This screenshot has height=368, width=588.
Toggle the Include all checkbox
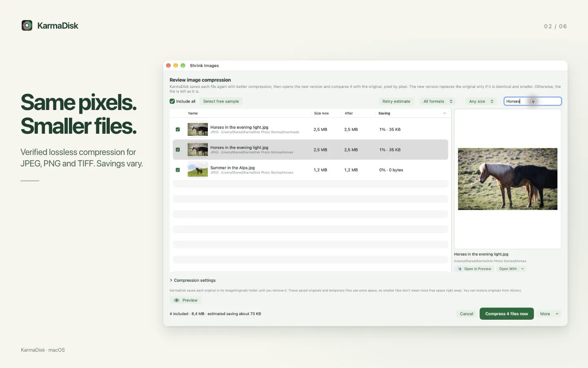point(172,101)
